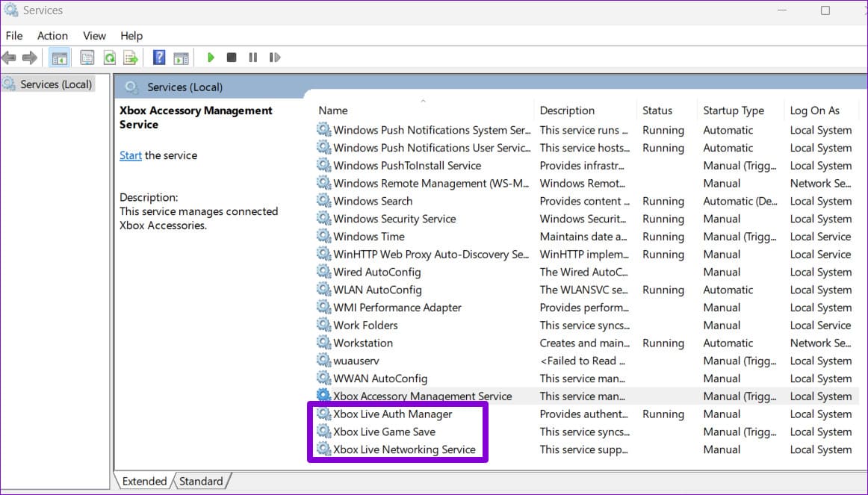Click the Stop Service toolbar icon
The width and height of the screenshot is (868, 495).
pyautogui.click(x=232, y=57)
